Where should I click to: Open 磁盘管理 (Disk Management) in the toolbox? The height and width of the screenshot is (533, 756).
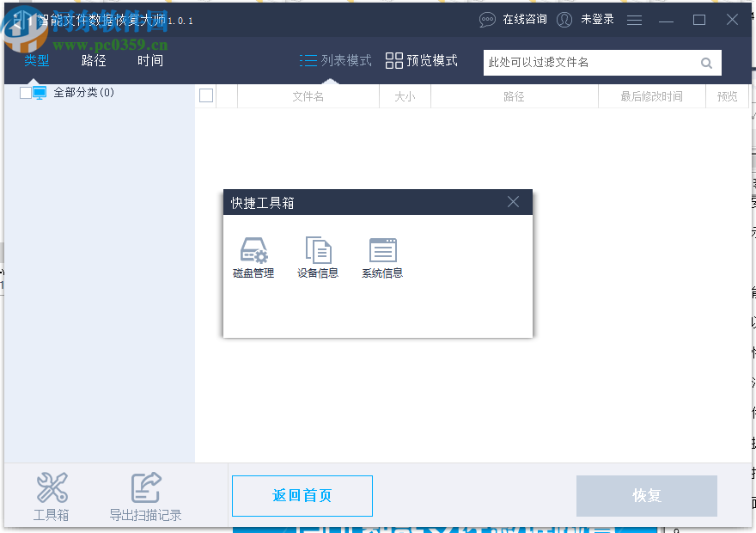click(x=253, y=256)
